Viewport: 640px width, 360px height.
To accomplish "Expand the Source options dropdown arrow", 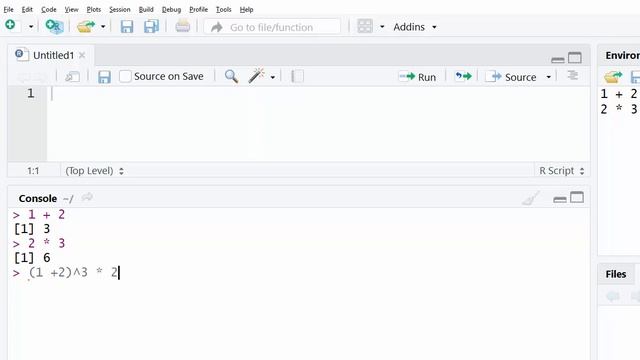I will click(x=549, y=77).
